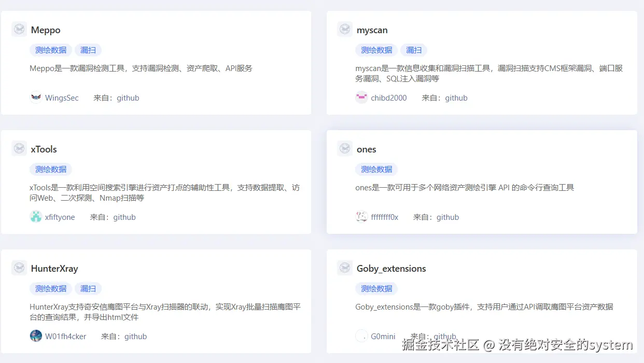Click the Meppo card logo icon

(19, 30)
